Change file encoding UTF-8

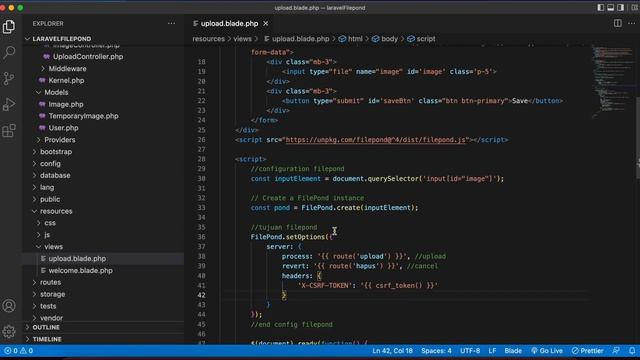coord(470,351)
